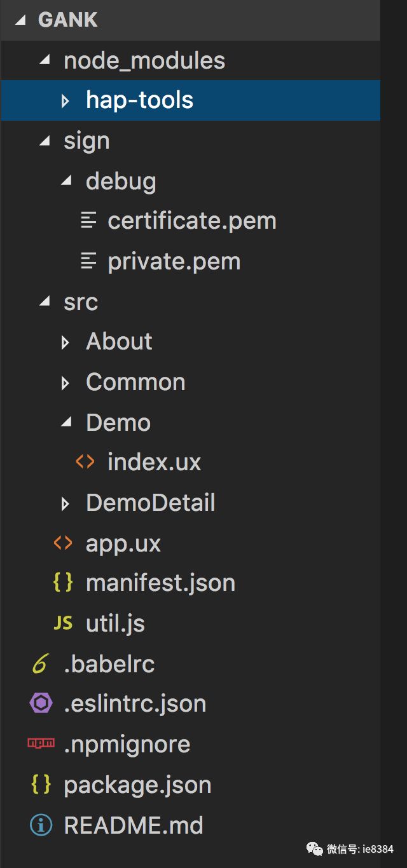Screen dimensions: 407x868
Task: Collapse the GANK project root section
Action: 21,20
